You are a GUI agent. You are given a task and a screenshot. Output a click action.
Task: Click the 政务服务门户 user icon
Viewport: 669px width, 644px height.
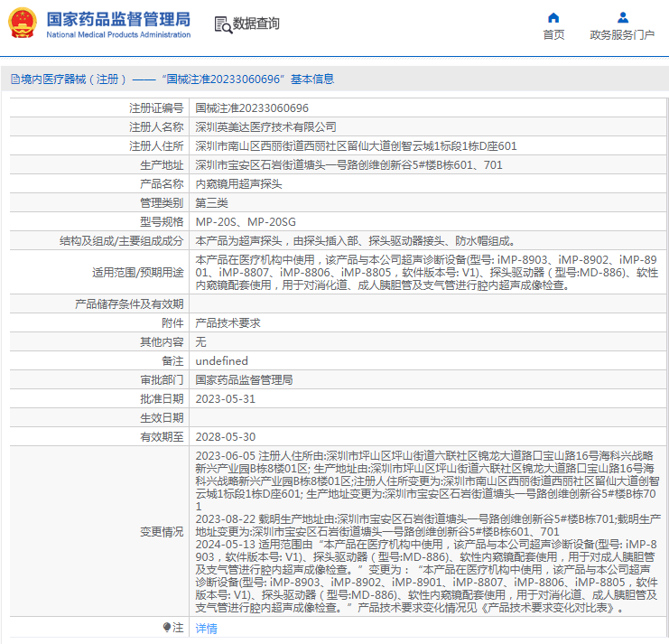[622, 17]
